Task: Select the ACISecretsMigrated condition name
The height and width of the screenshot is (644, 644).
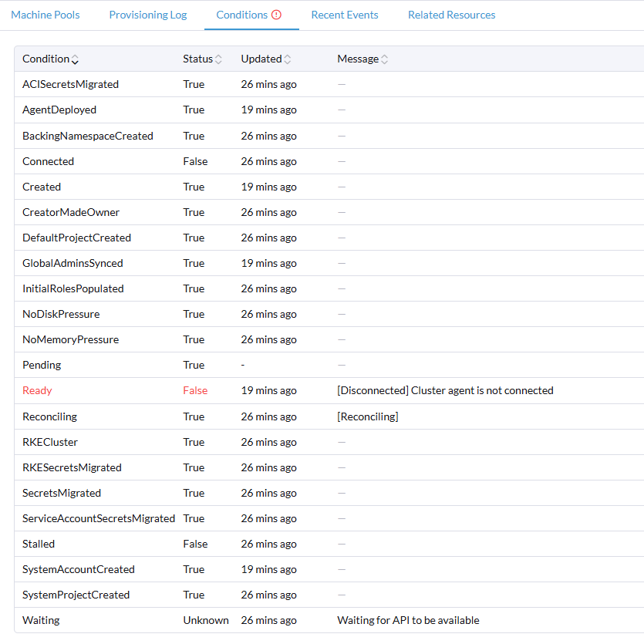Action: point(70,84)
